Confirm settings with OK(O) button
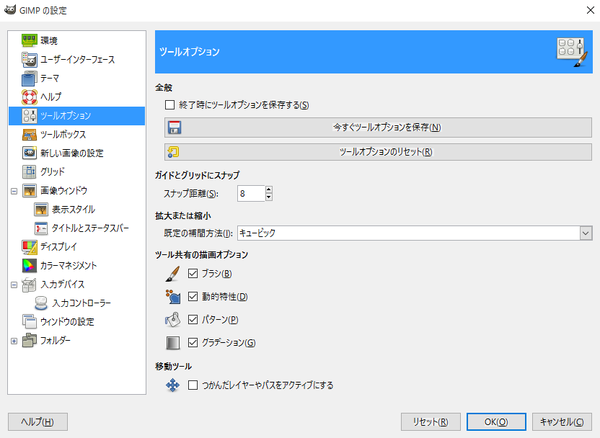This screenshot has height=438, width=600. click(496, 422)
